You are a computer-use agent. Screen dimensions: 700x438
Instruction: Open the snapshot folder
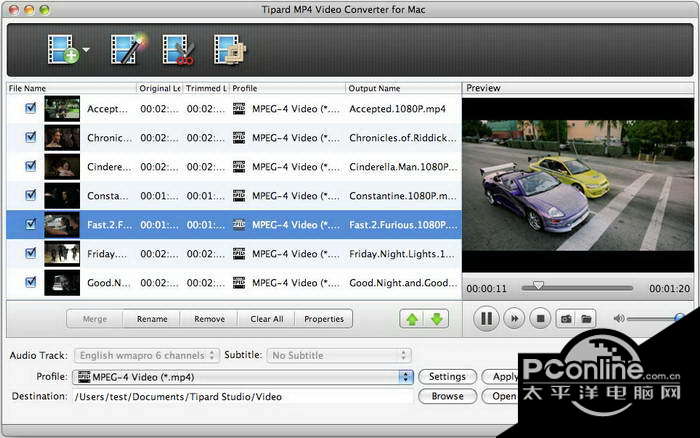586,319
